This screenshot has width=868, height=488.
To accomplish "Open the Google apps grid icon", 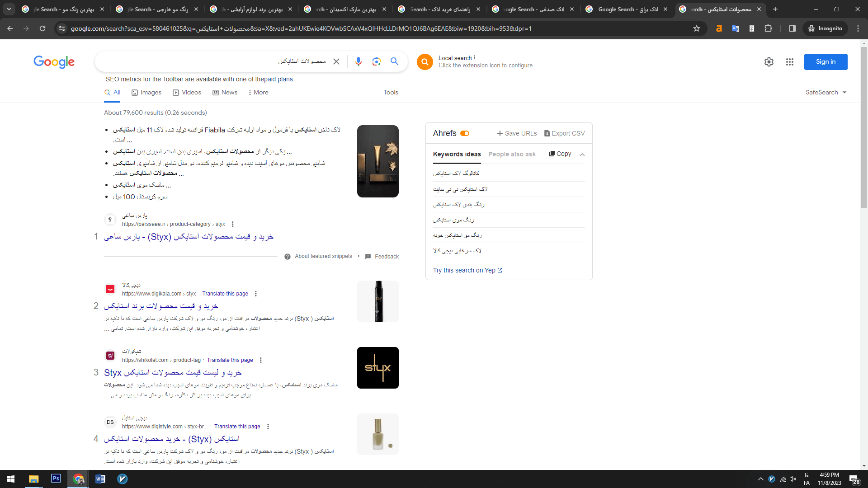I will coord(790,62).
